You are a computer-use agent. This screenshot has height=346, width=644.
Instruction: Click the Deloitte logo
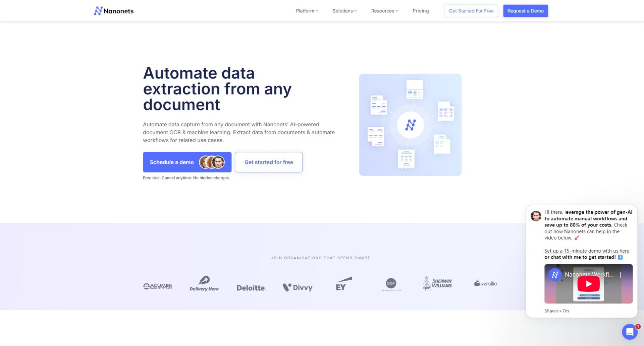pyautogui.click(x=251, y=288)
